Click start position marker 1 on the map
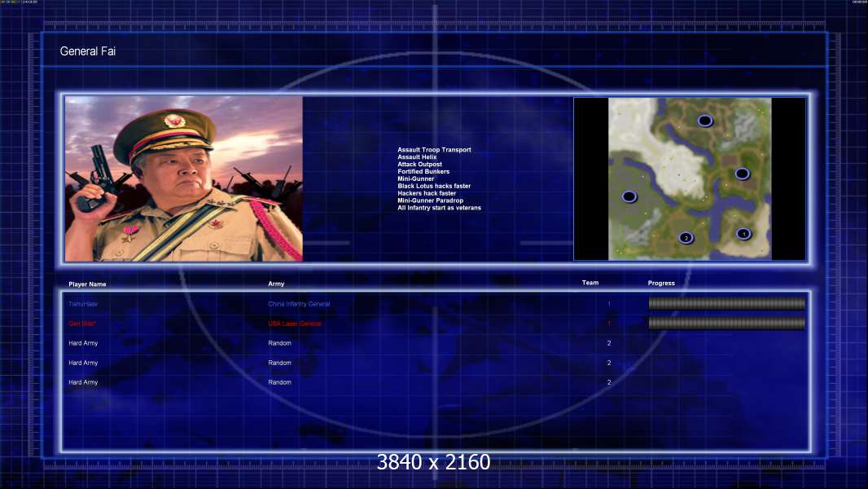This screenshot has width=868, height=489. [743, 234]
